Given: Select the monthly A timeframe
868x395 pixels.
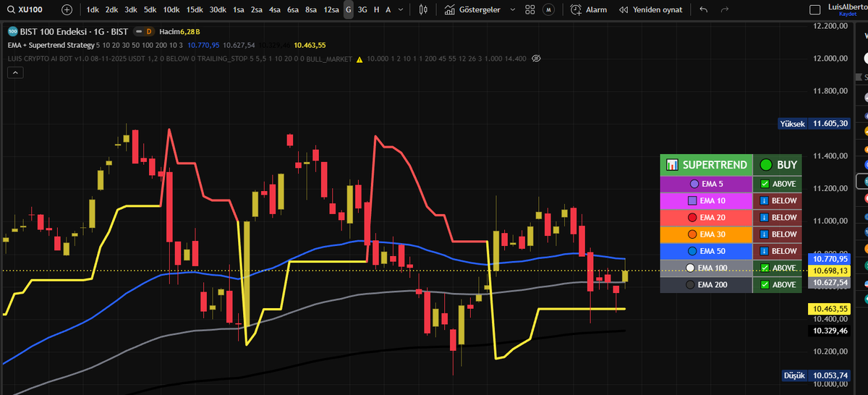Looking at the screenshot, I should [388, 10].
